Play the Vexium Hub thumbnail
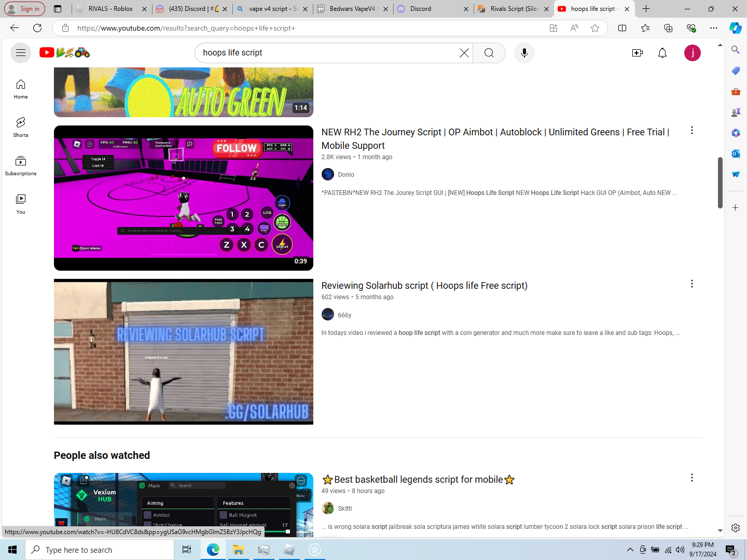The image size is (747, 560). 184,505
